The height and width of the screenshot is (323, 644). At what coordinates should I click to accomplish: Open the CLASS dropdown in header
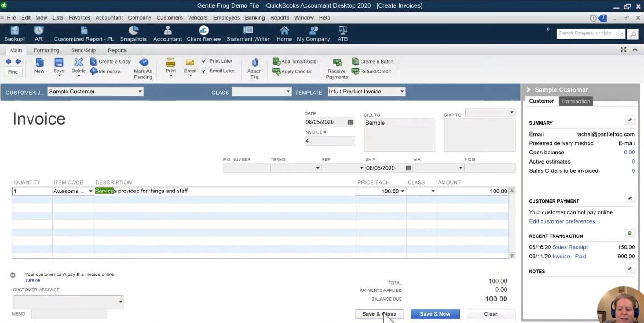tap(288, 92)
